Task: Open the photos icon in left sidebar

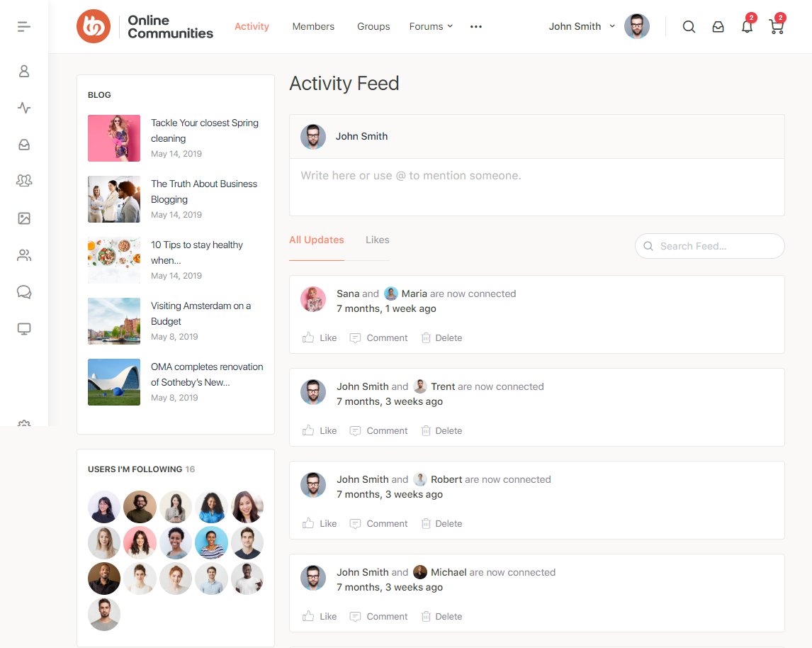Action: click(x=24, y=218)
